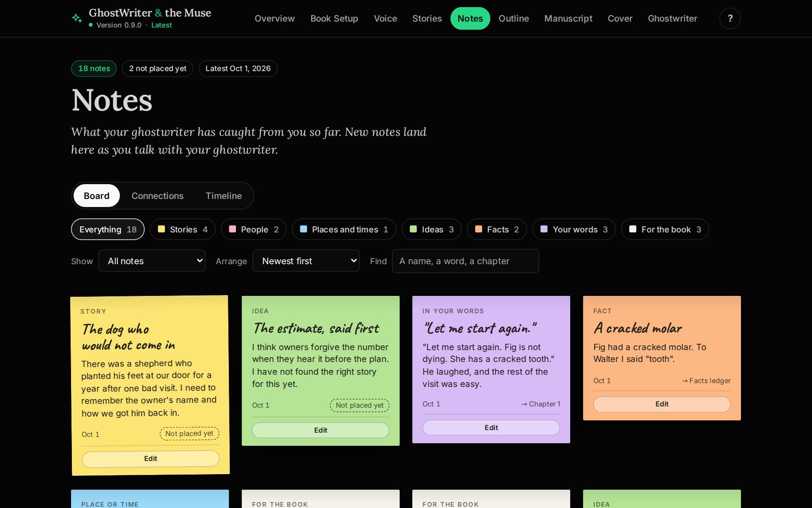
Task: Switch to the Connections view
Action: [157, 196]
